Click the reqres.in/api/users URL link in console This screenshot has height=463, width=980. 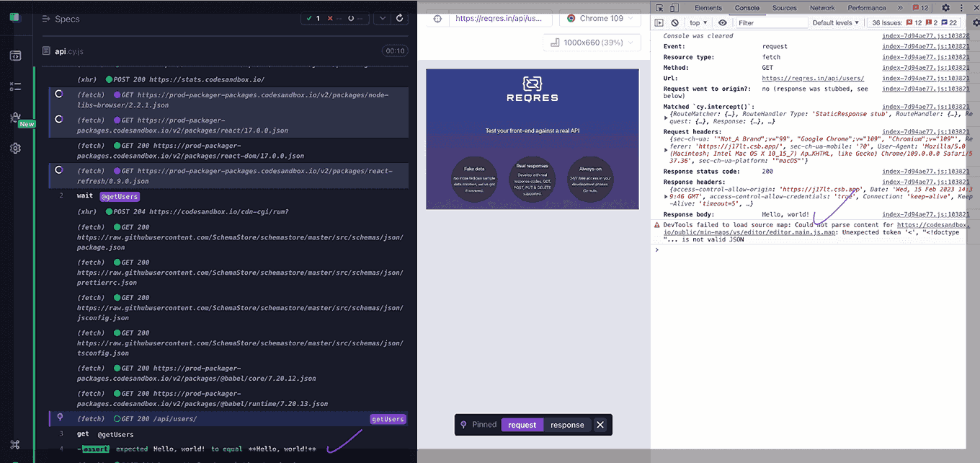point(812,79)
